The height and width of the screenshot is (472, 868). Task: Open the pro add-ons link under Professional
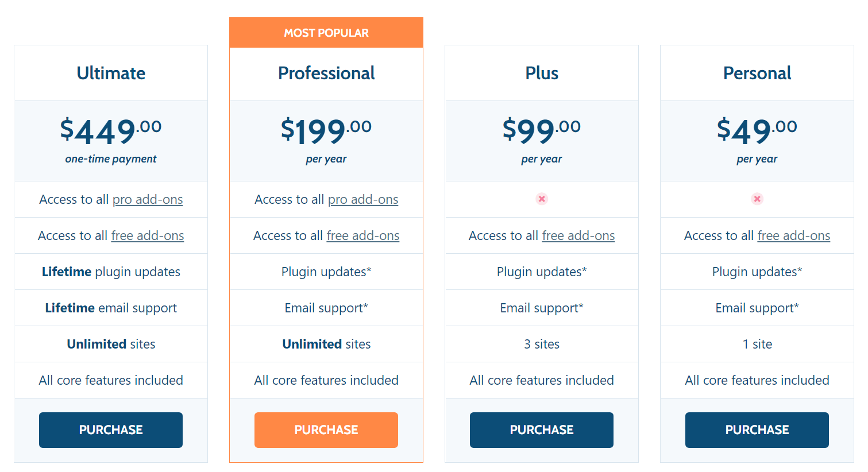point(363,199)
